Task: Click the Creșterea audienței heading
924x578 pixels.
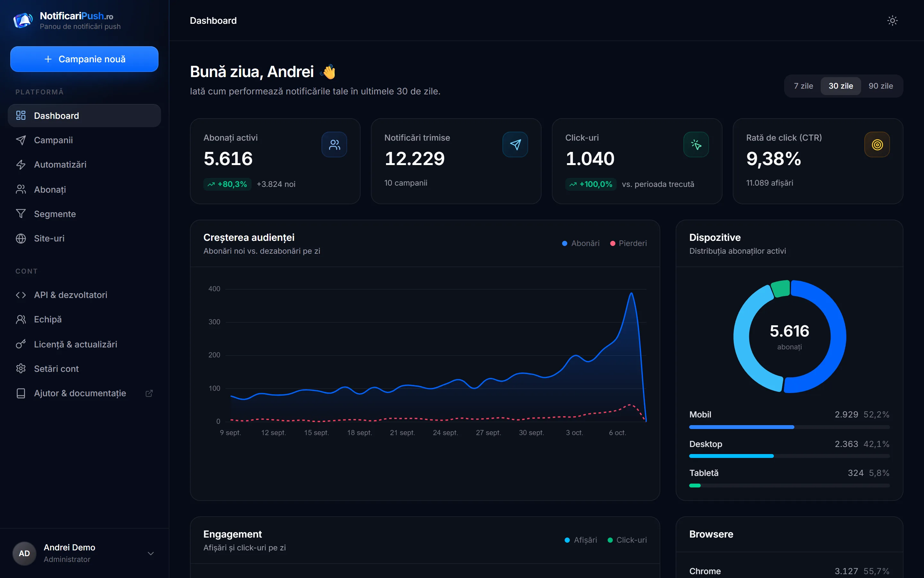Action: (x=249, y=237)
